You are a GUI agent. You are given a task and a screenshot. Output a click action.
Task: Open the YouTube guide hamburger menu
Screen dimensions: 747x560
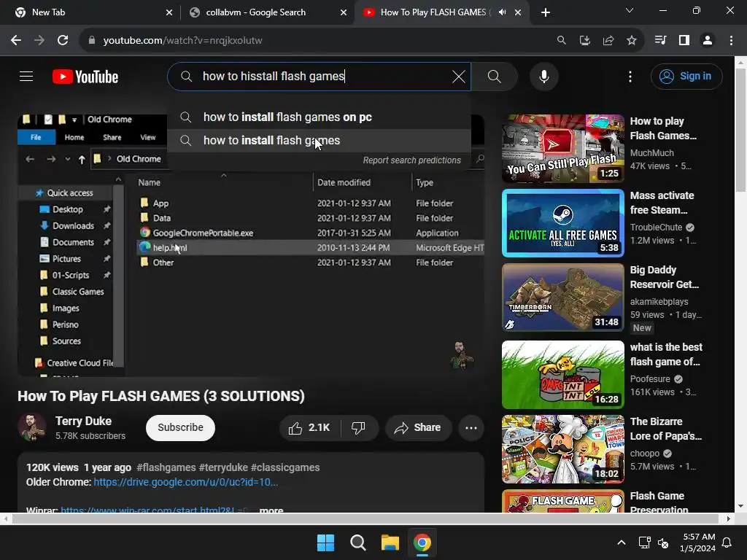coord(26,76)
